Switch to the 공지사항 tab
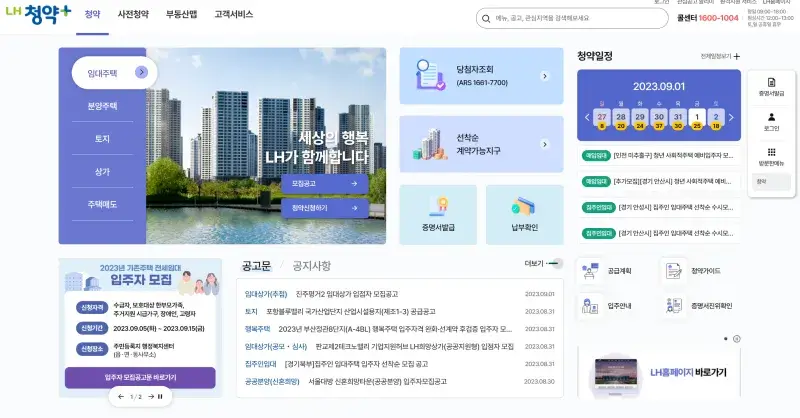This screenshot has width=800, height=418. 311,266
